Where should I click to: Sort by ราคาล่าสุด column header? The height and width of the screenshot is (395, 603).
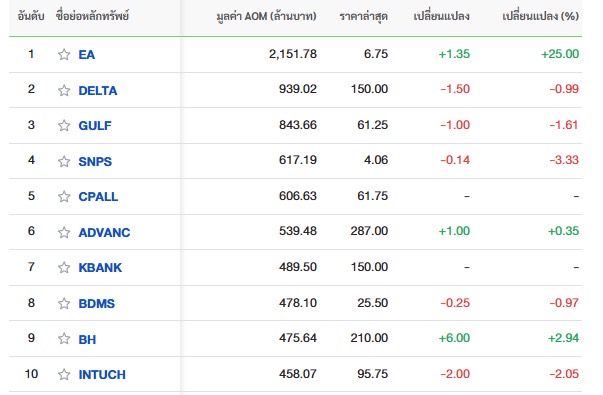tap(363, 17)
